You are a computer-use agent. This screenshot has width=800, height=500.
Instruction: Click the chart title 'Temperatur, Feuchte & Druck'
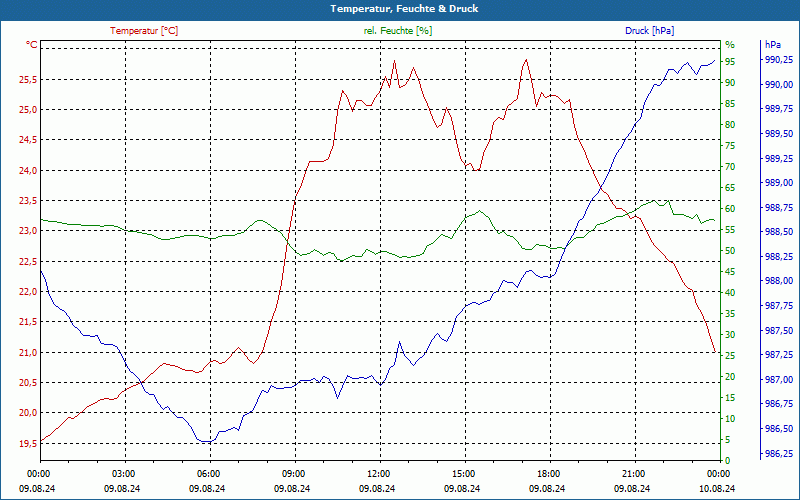404,9
